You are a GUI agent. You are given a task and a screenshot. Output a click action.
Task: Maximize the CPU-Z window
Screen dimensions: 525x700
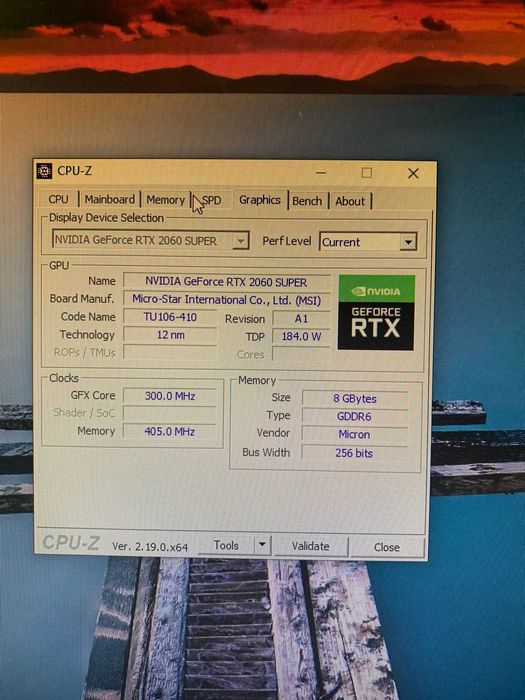(367, 173)
